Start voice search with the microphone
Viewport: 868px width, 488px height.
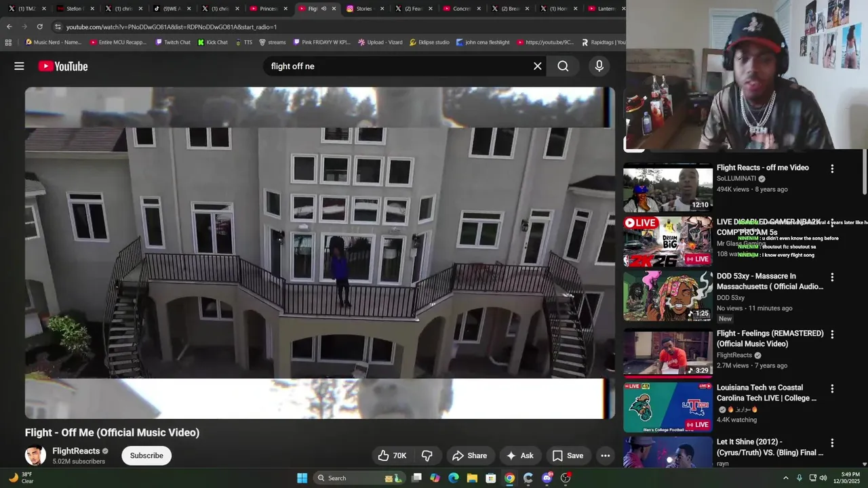click(599, 66)
